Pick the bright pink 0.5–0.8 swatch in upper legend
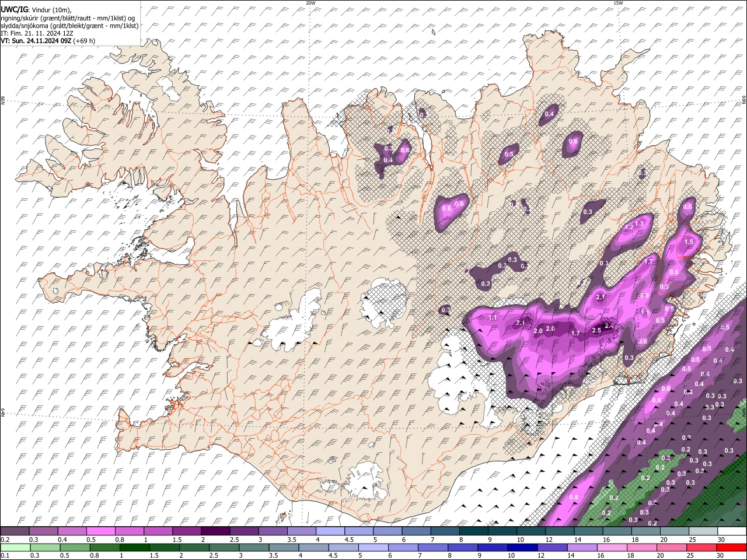Image resolution: width=747 pixels, height=560 pixels. (101, 531)
